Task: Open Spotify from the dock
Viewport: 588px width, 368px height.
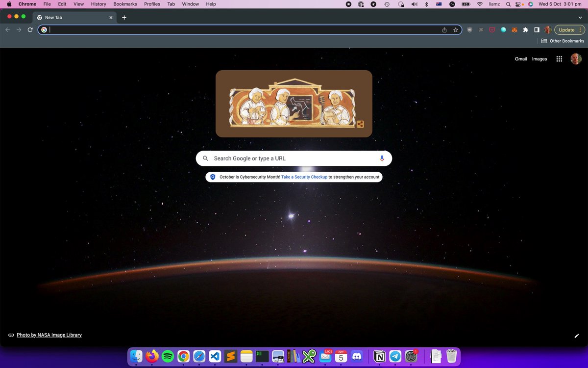Action: point(168,356)
